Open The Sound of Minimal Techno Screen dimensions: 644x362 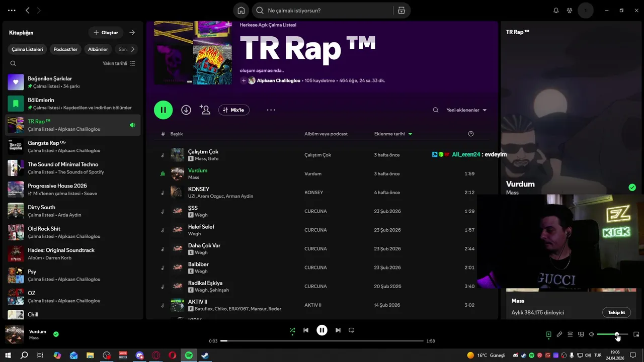click(73, 168)
